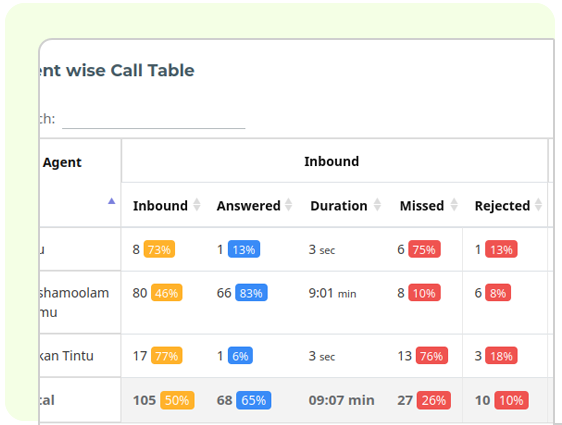
Task: Click the agent name ending Tintu
Action: (67, 355)
